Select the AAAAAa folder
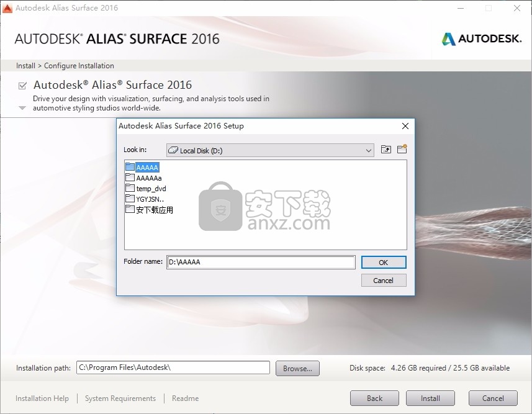The image size is (532, 414). coord(143,178)
